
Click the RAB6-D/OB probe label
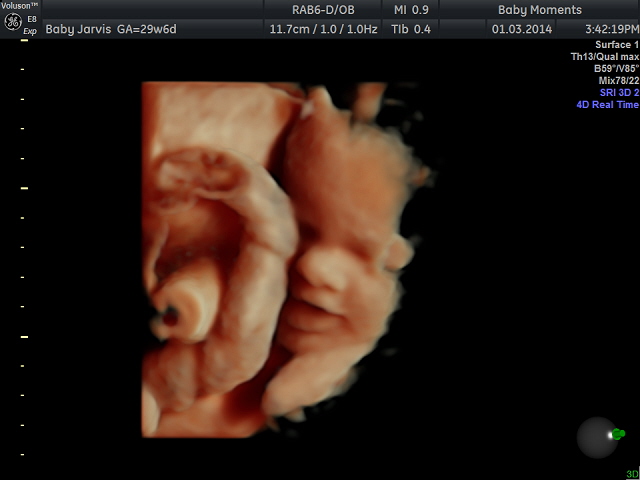(323, 10)
